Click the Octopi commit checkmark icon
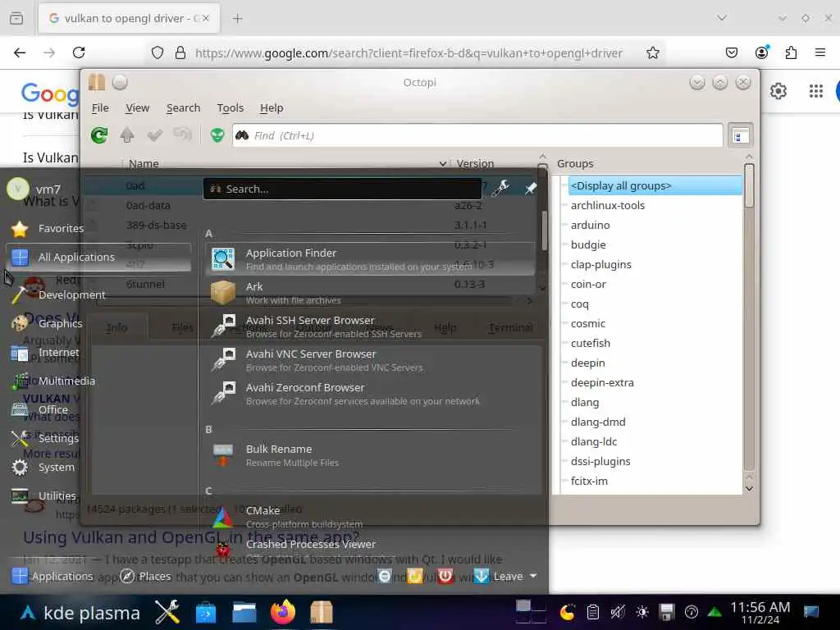 (x=155, y=135)
